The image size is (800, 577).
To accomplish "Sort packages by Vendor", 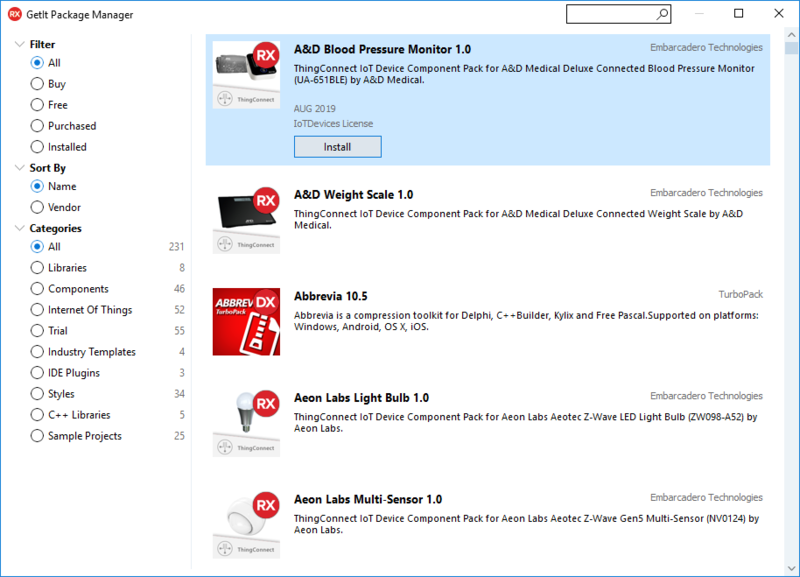I will (37, 207).
